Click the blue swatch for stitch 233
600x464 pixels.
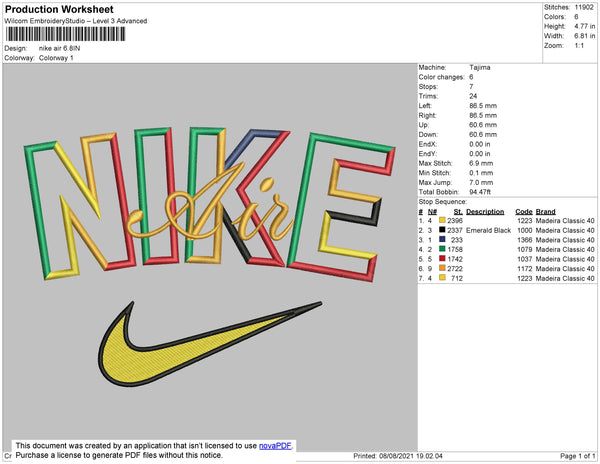[x=442, y=239]
